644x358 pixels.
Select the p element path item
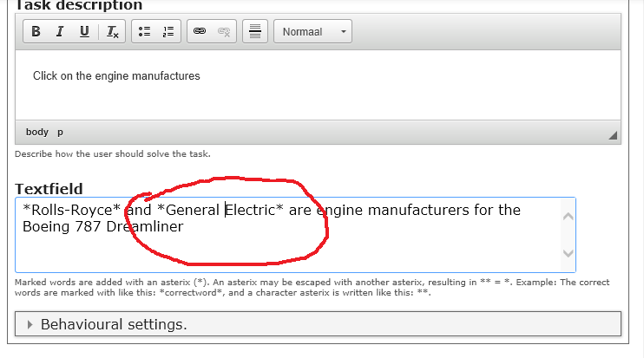60,132
